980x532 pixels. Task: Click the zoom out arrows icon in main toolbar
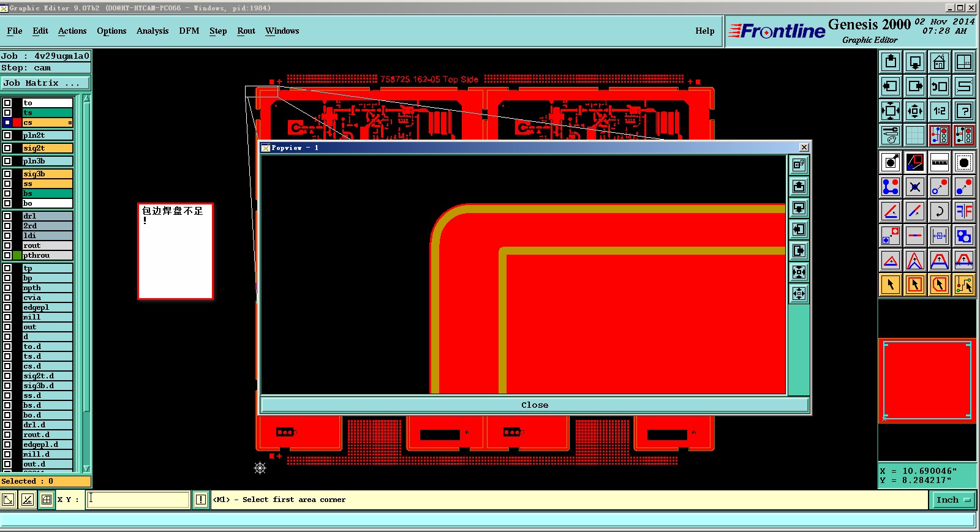pyautogui.click(x=891, y=111)
